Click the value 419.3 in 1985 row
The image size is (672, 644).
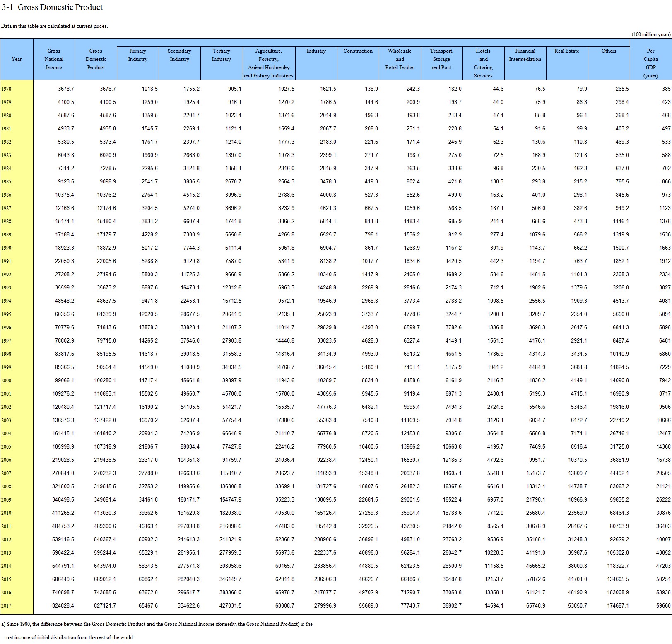coord(371,182)
